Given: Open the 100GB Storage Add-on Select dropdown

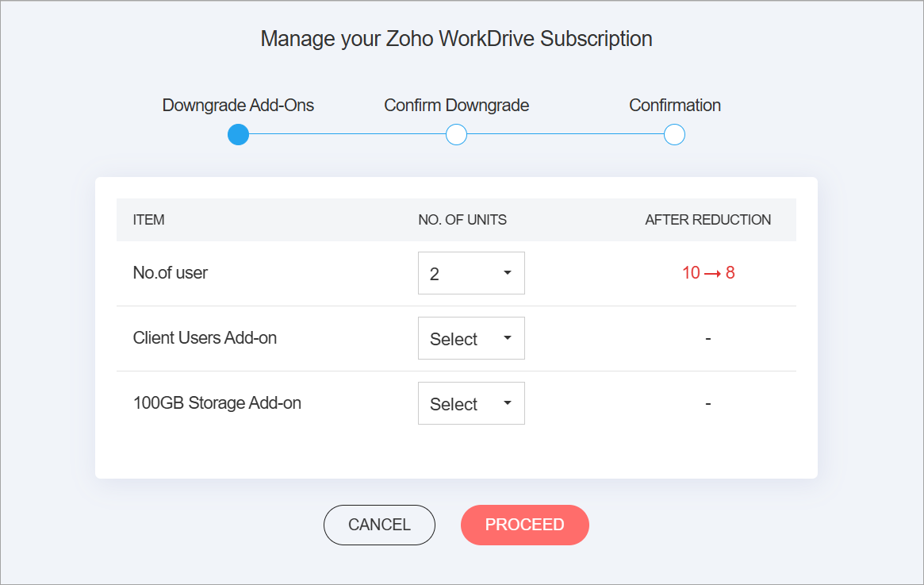Looking at the screenshot, I should coord(471,403).
